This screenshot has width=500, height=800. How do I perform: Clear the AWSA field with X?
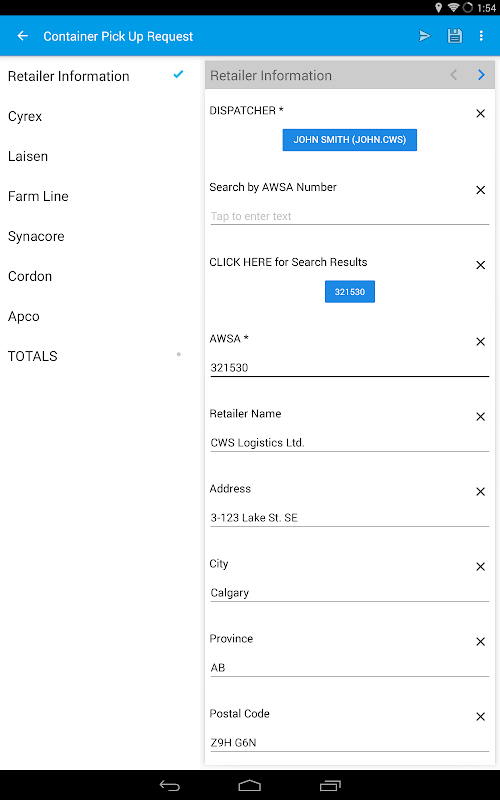coord(480,341)
